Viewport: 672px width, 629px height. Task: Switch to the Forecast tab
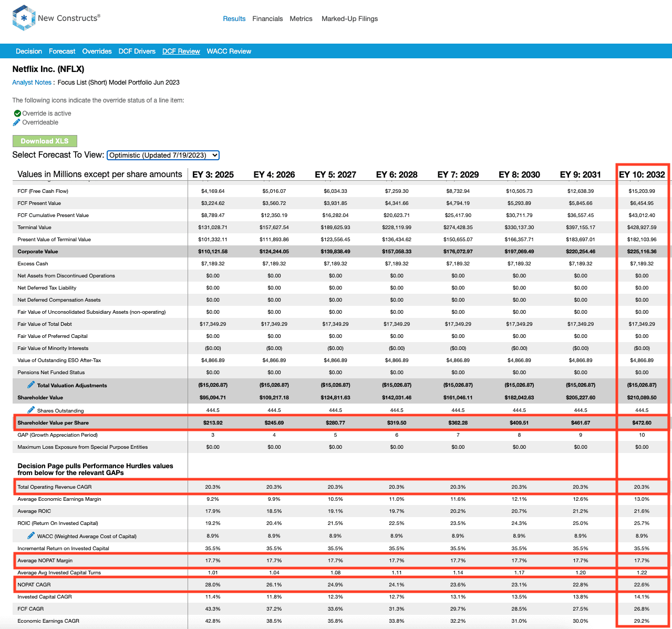(62, 51)
